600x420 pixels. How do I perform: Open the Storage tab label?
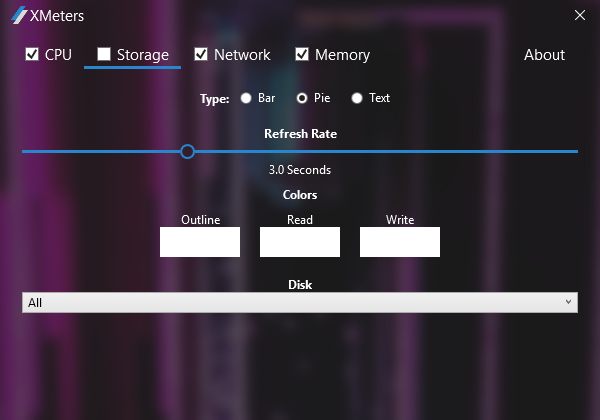[x=142, y=55]
